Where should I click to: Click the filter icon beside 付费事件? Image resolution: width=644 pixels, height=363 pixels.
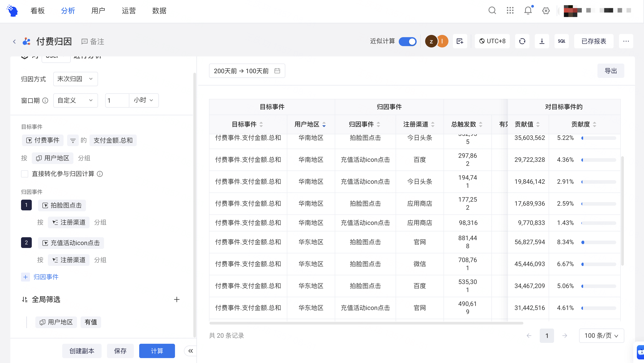click(73, 140)
